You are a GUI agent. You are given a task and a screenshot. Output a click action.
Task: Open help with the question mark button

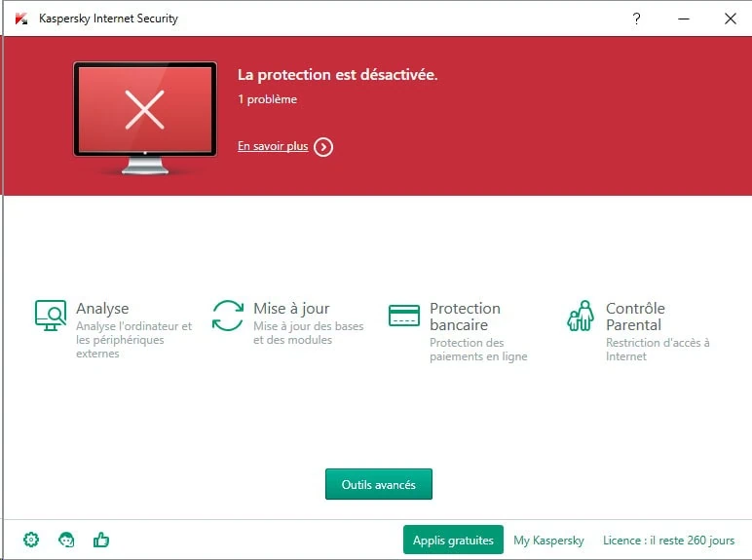pos(636,19)
